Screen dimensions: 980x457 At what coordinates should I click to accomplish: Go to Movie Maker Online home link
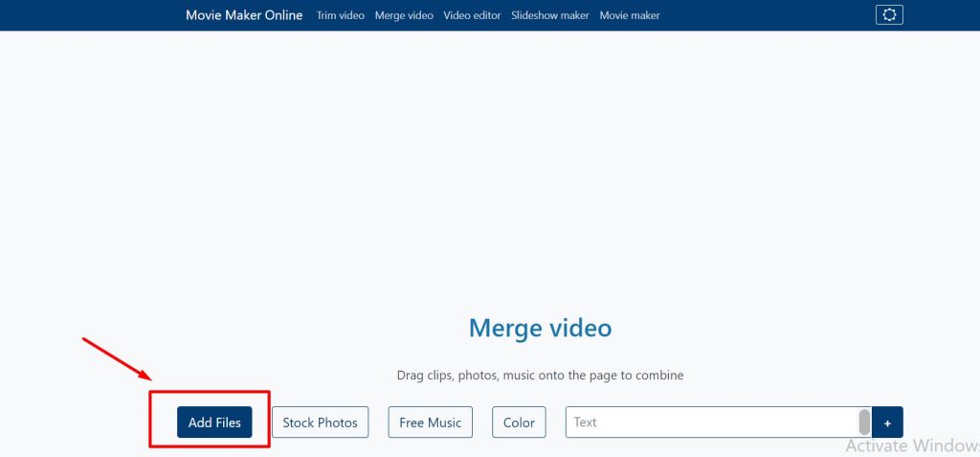[x=244, y=15]
